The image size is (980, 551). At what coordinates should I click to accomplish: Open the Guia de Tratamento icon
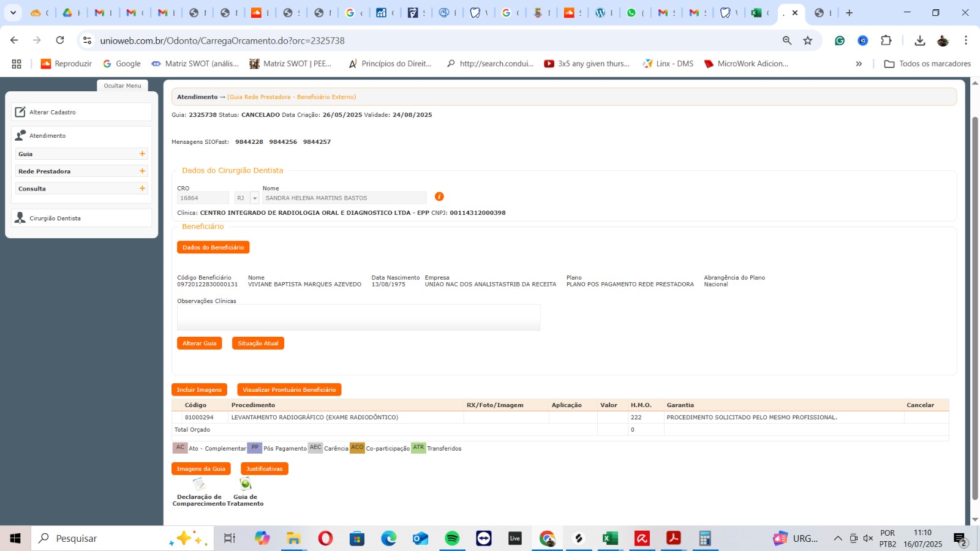(246, 484)
